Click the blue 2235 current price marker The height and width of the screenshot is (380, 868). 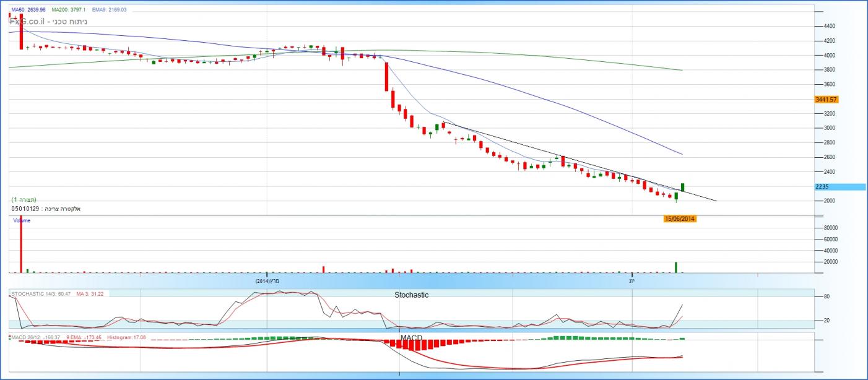(x=830, y=186)
